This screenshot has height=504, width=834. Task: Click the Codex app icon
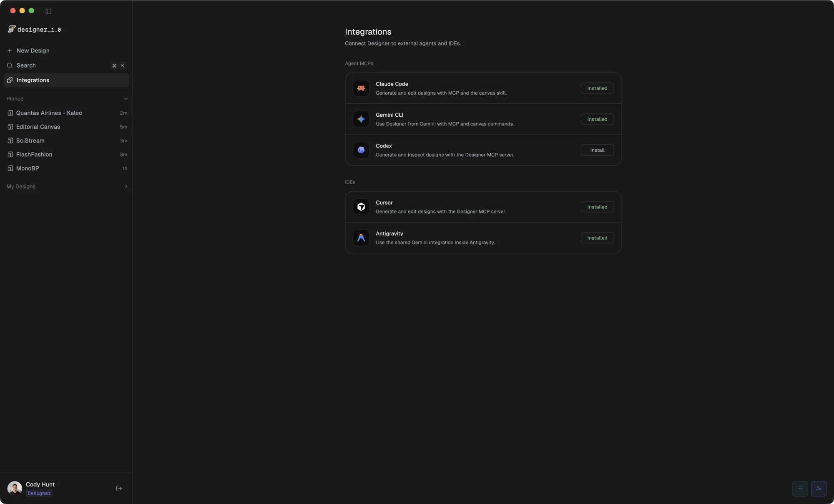[361, 150]
